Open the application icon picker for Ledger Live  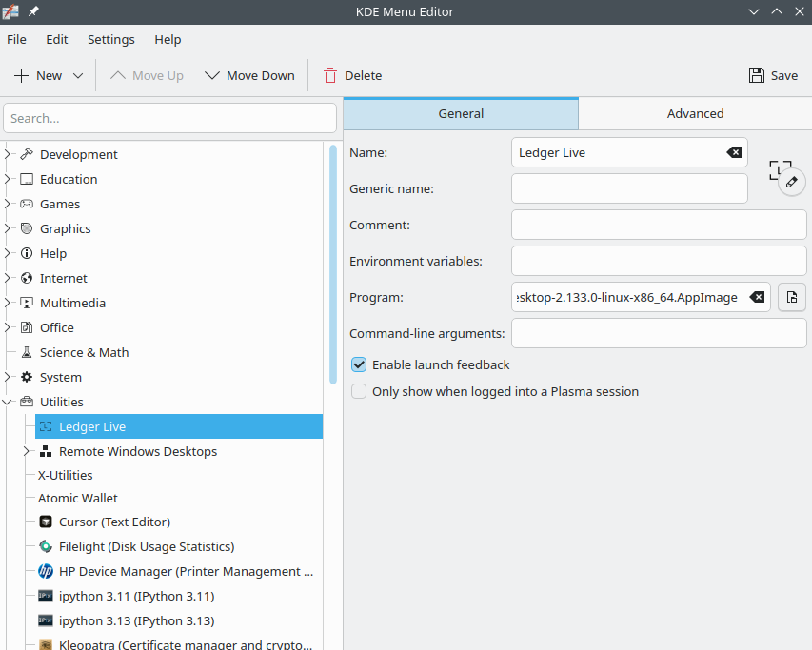[790, 182]
